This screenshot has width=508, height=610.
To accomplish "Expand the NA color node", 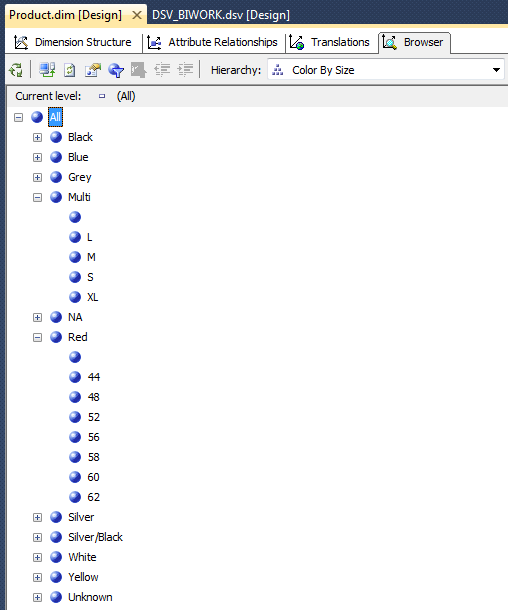I will click(x=37, y=317).
